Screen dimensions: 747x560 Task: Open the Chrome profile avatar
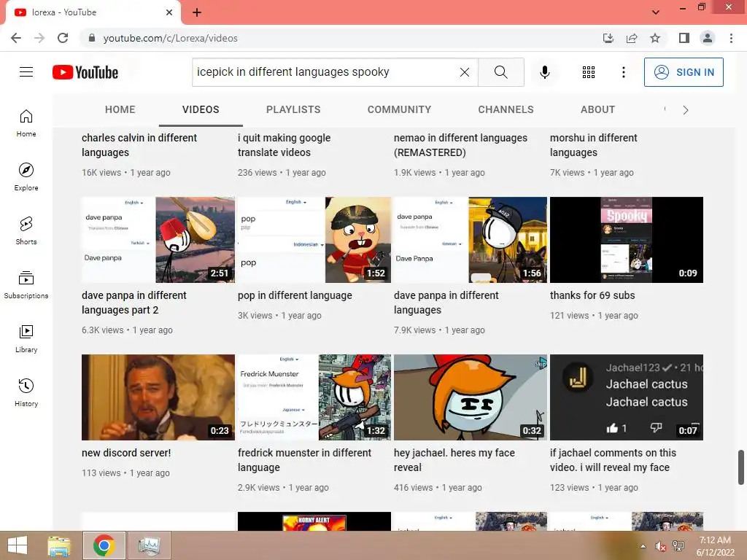[x=708, y=38]
